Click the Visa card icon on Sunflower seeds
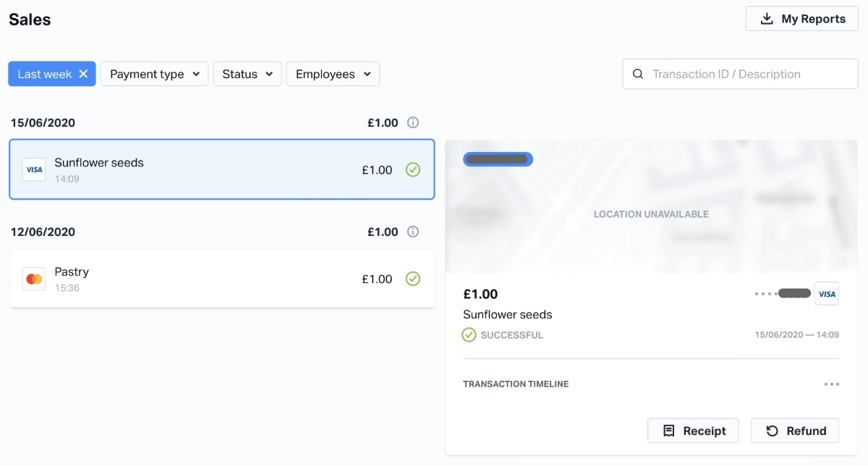This screenshot has width=868, height=466. 34,169
